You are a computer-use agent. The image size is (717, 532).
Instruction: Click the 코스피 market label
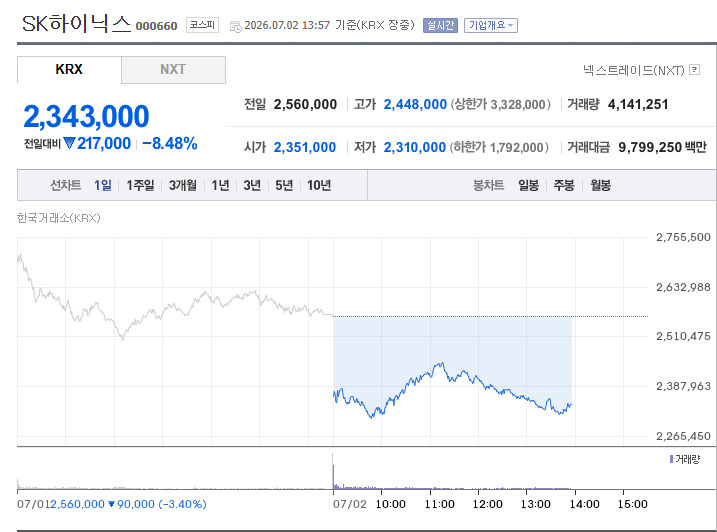pos(202,25)
